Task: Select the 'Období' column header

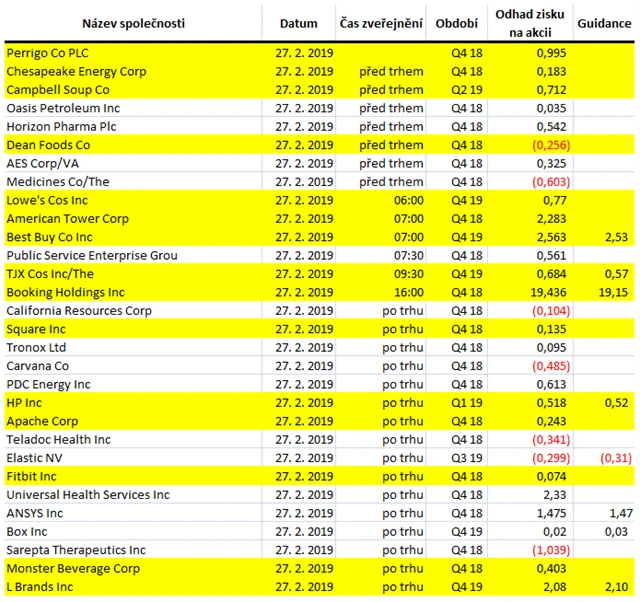Action: pyautogui.click(x=458, y=23)
